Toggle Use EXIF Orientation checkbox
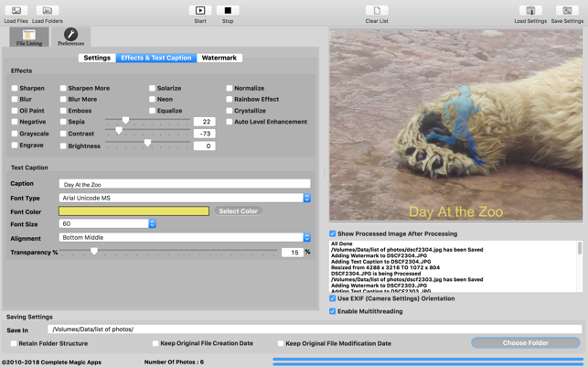The width and height of the screenshot is (588, 368). (332, 298)
